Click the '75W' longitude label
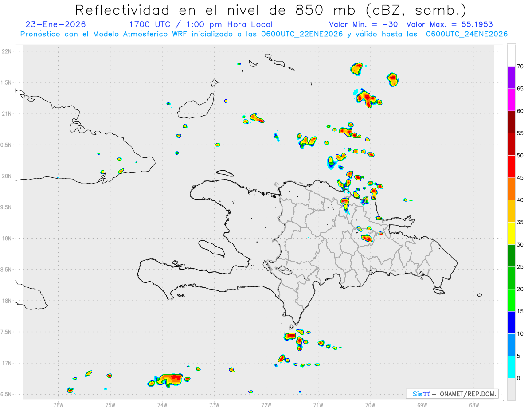 click(110, 405)
